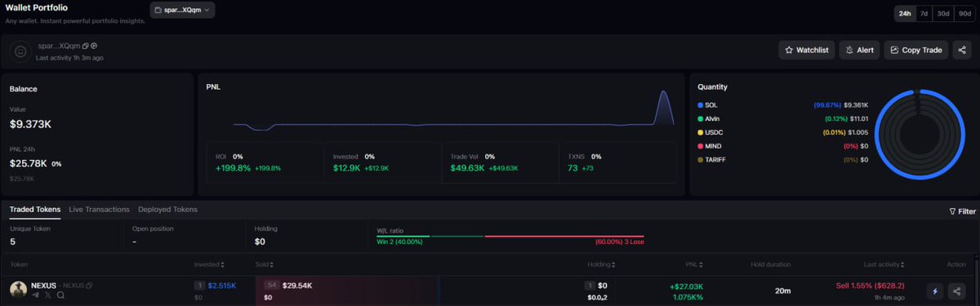
Task: Sort the table by Invested column
Action: click(x=209, y=264)
